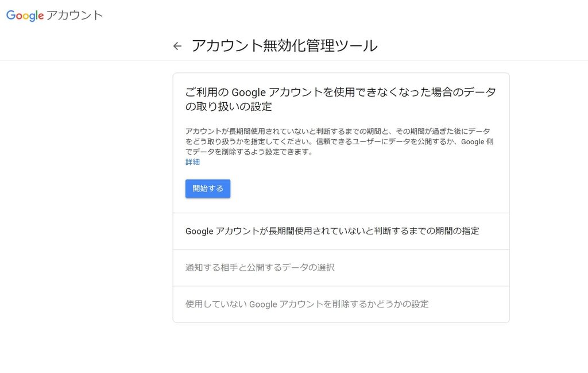Expand the 長期間使用されていないと判断するまでの期間の指定 section

(x=341, y=231)
